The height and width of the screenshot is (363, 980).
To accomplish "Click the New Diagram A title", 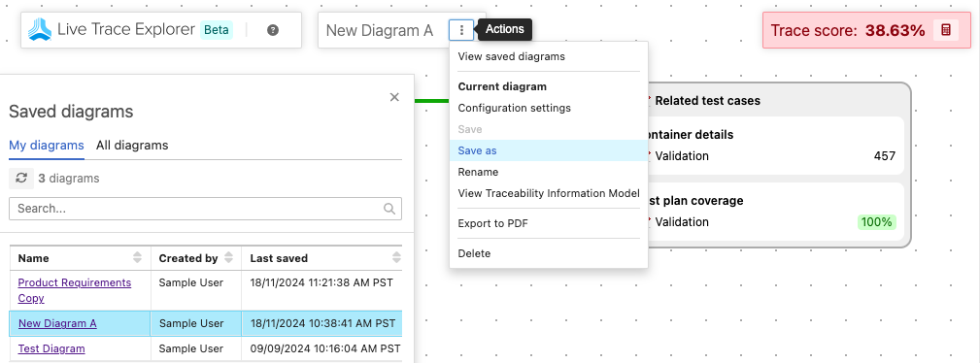I will pos(380,30).
